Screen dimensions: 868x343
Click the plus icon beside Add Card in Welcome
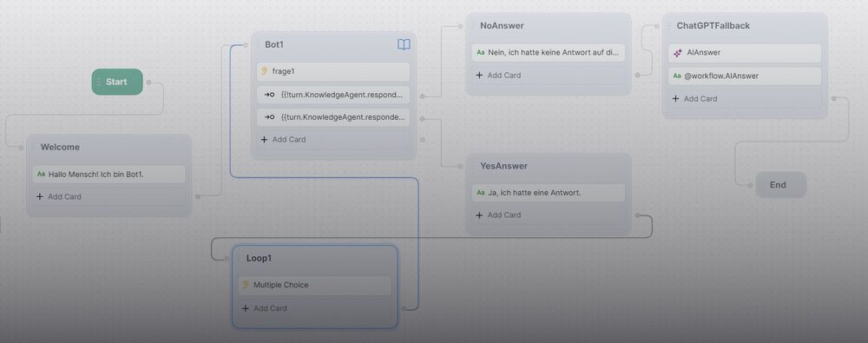point(39,197)
